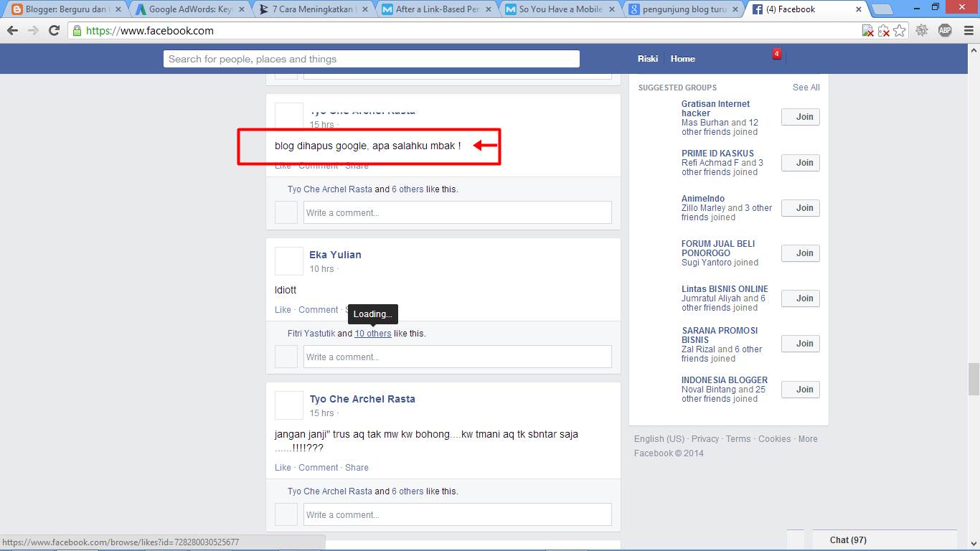Click the red notification badge showing 4
The height and width of the screenshot is (551, 980).
776,54
